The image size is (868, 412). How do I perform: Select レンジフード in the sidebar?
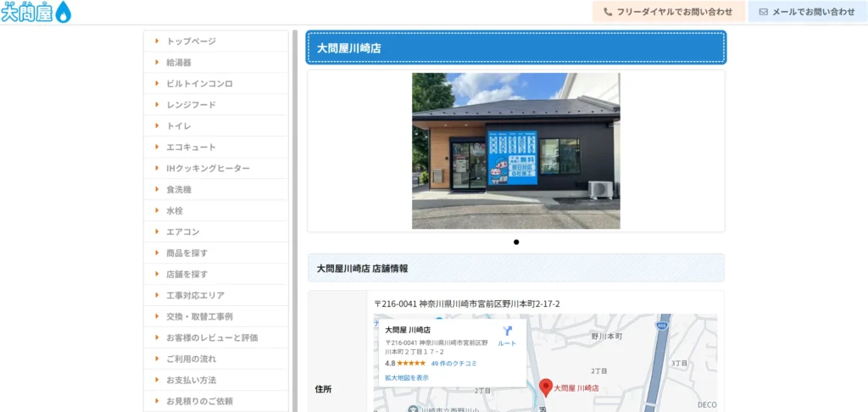click(x=191, y=104)
